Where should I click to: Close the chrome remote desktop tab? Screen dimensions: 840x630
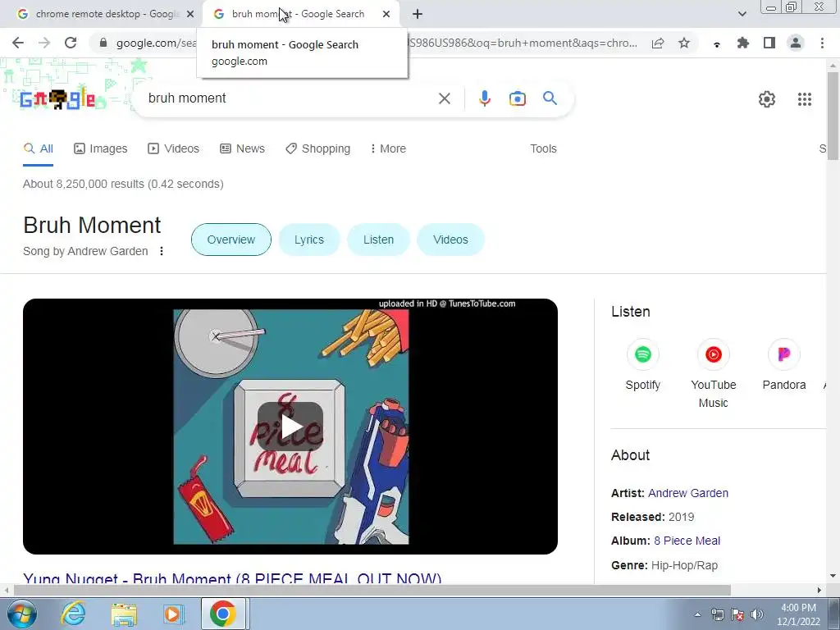(x=190, y=15)
